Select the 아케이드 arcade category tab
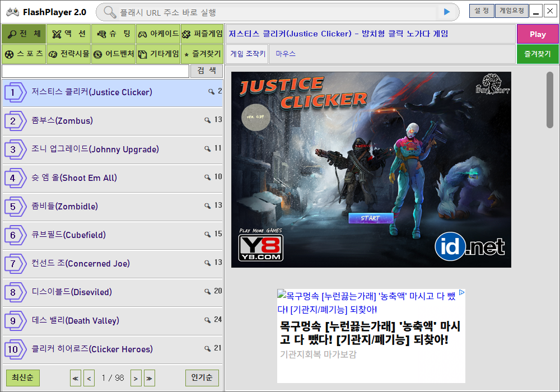Image resolution: width=560 pixels, height=392 pixels. [x=158, y=34]
